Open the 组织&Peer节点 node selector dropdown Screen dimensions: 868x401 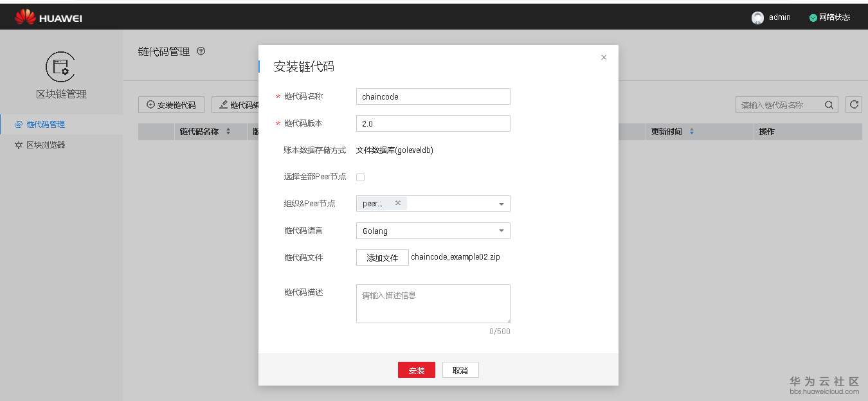[502, 203]
